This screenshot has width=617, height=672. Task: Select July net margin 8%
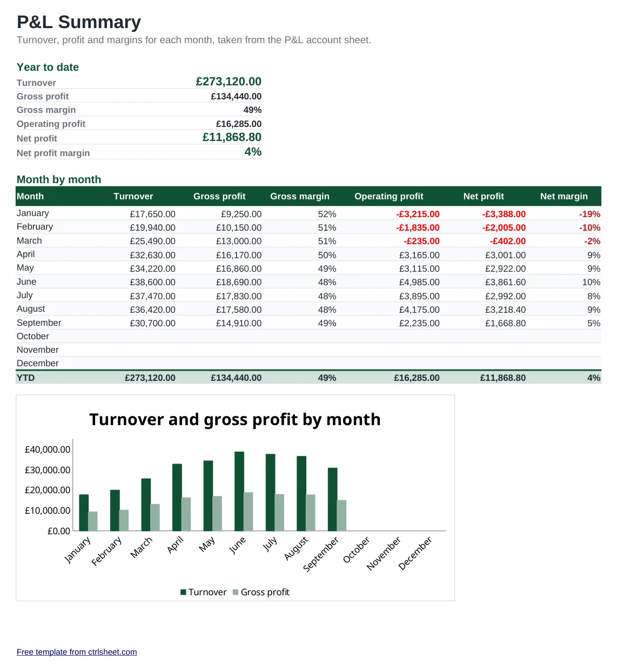pos(594,296)
